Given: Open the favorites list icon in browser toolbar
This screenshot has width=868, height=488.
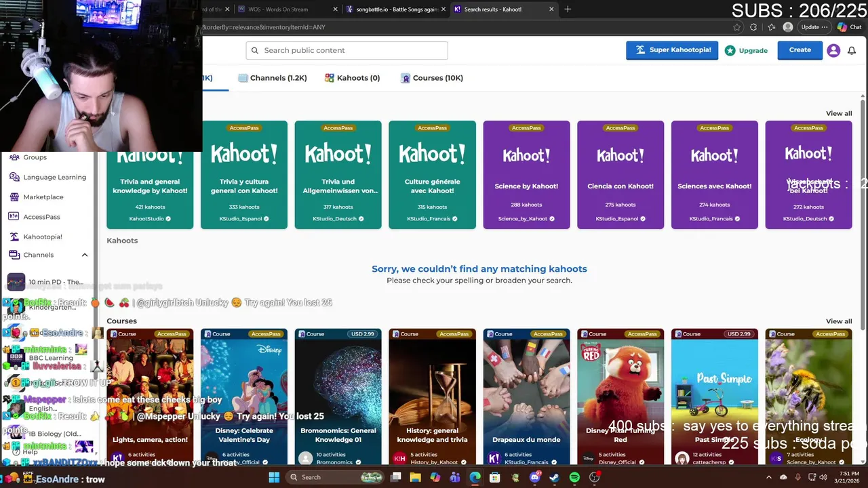Looking at the screenshot, I should click(771, 27).
